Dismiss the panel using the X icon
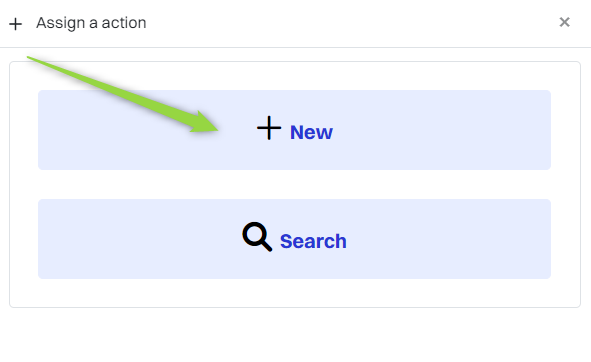The width and height of the screenshot is (591, 362). (x=564, y=22)
